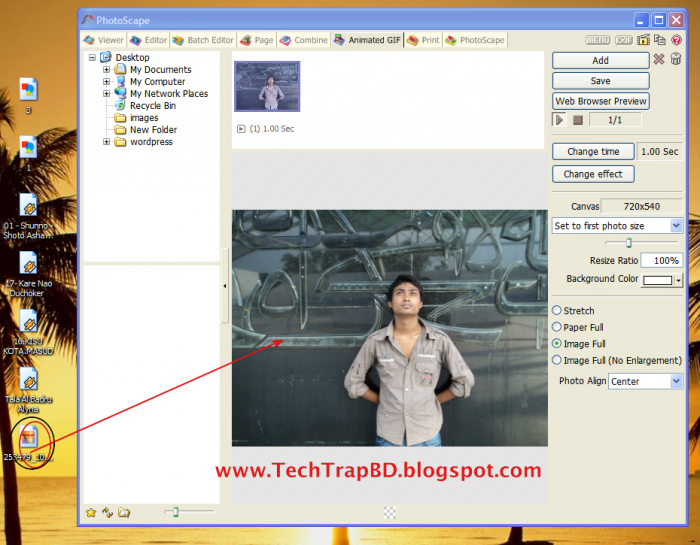Click the Canvas 720x540 value
Image resolution: width=700 pixels, height=545 pixels.
pyautogui.click(x=642, y=206)
